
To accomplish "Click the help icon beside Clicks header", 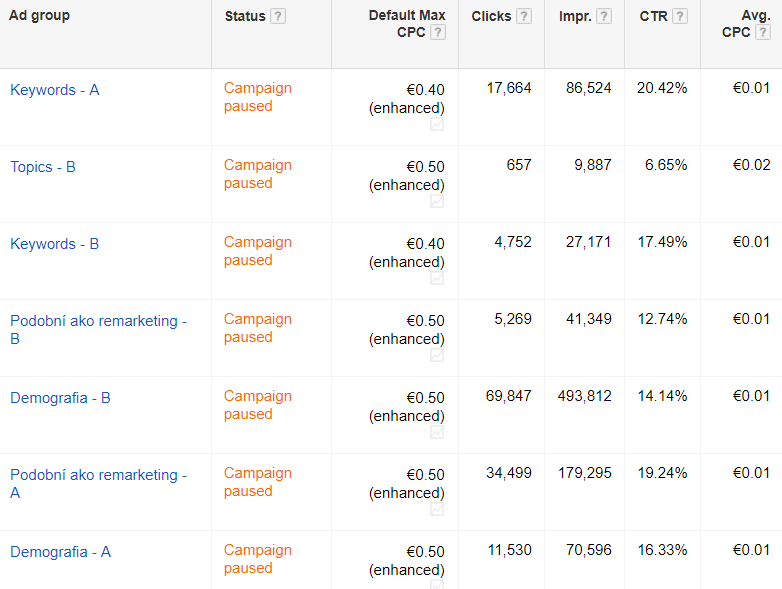I will pyautogui.click(x=524, y=16).
